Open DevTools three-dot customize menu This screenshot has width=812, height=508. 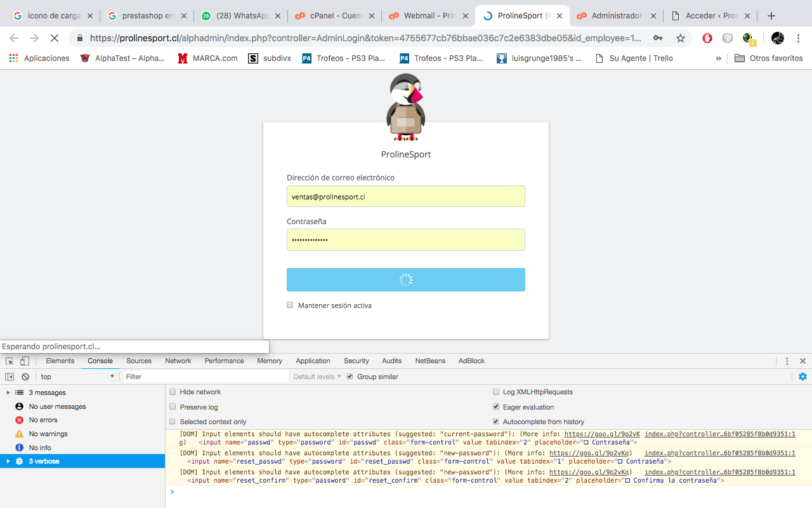pos(787,361)
